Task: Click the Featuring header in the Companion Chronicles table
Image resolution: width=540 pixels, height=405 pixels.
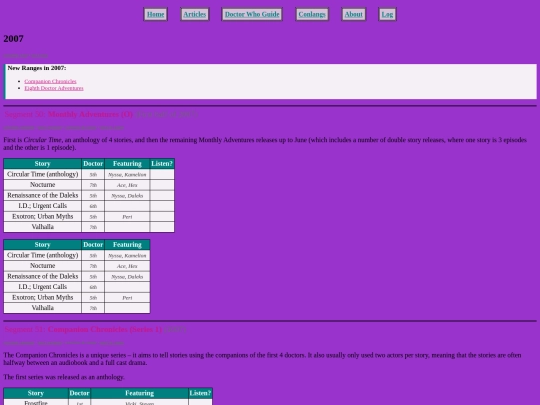Action: pos(139,393)
